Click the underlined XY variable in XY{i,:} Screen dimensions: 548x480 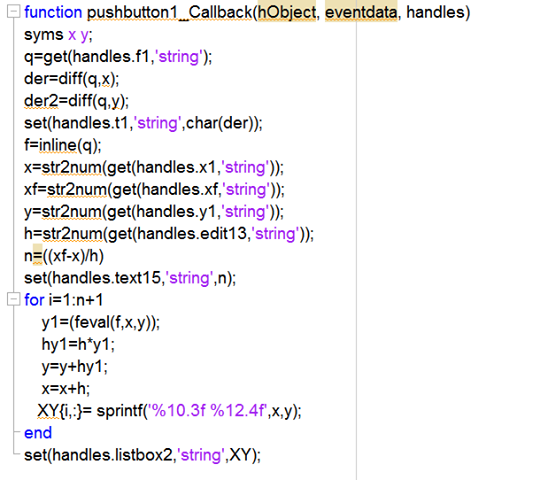click(48, 411)
